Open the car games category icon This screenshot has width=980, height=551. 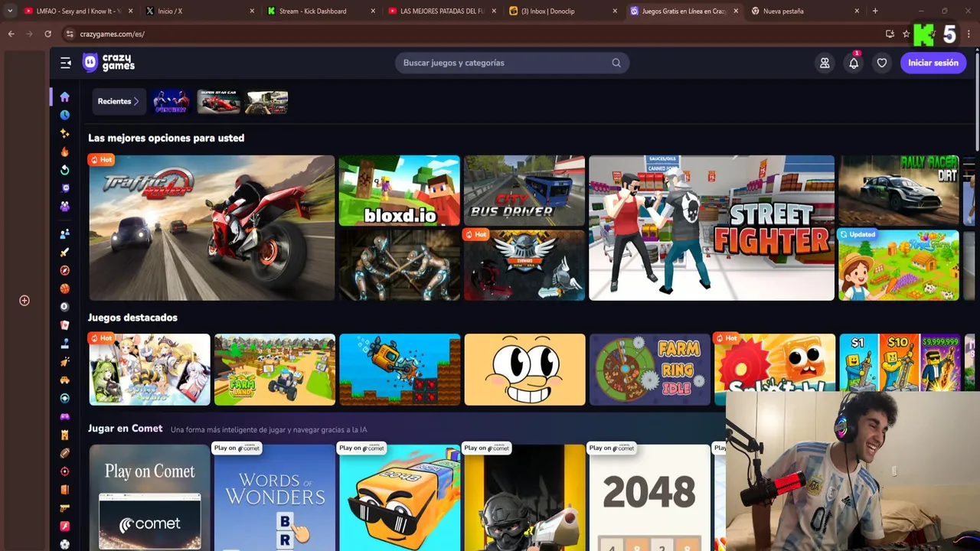(64, 380)
